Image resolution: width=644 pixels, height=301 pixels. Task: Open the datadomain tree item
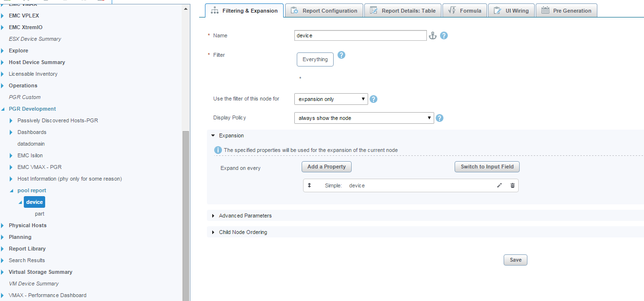tap(31, 144)
